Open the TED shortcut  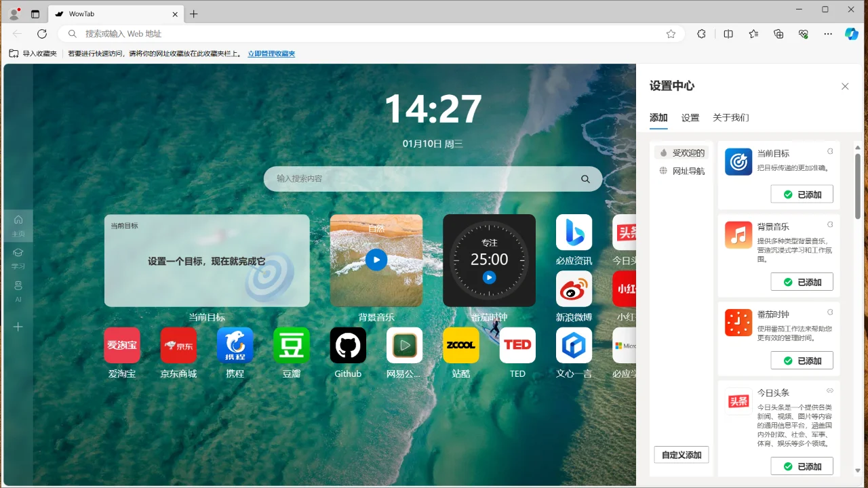click(x=517, y=345)
